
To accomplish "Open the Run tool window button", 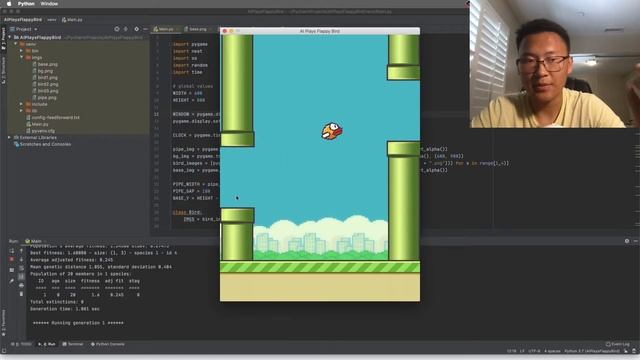I will point(47,344).
